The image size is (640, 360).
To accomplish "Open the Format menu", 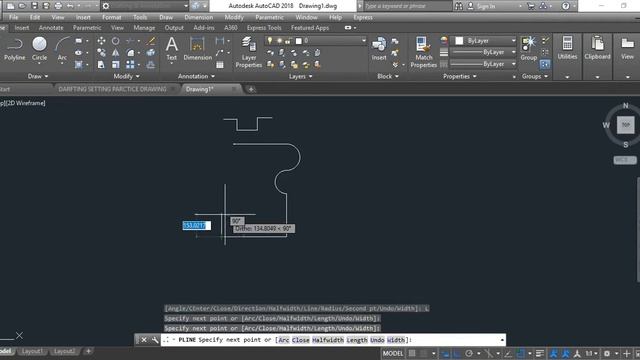I will pyautogui.click(x=111, y=17).
